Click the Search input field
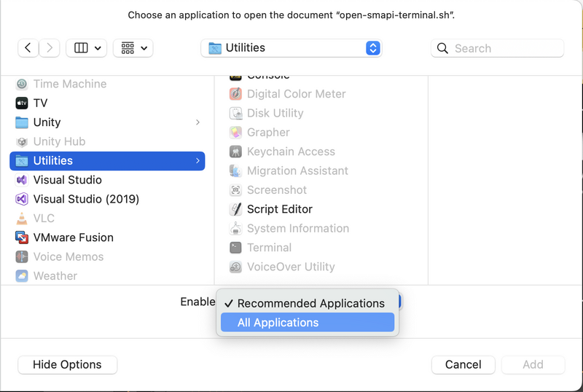 (498, 48)
